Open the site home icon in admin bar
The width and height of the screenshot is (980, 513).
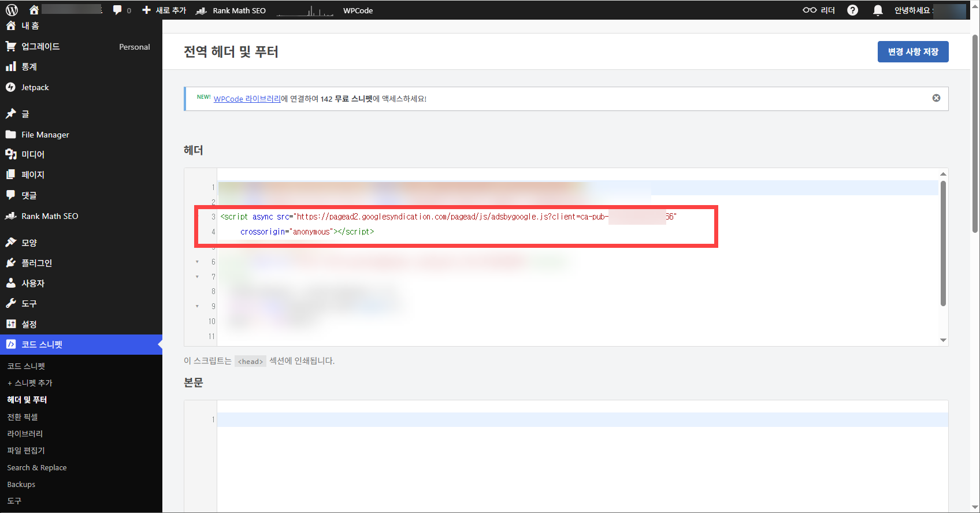click(34, 10)
